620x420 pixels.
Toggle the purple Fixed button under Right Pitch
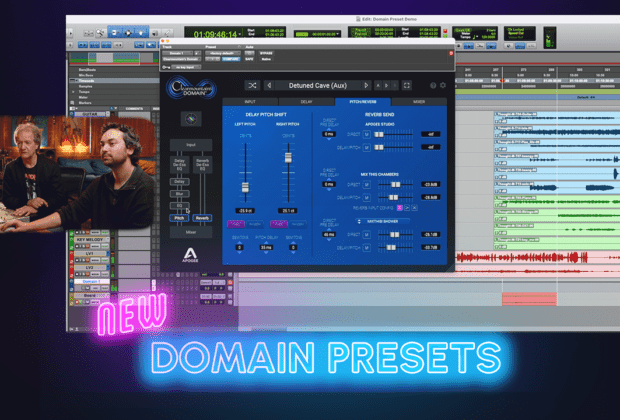click(x=278, y=224)
